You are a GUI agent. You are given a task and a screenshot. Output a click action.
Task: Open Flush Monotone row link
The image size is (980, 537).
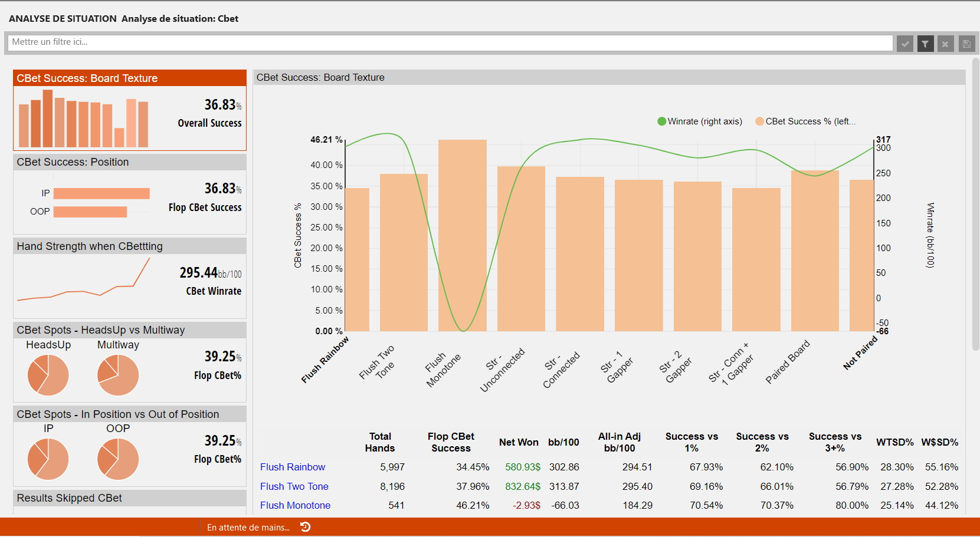tap(296, 505)
